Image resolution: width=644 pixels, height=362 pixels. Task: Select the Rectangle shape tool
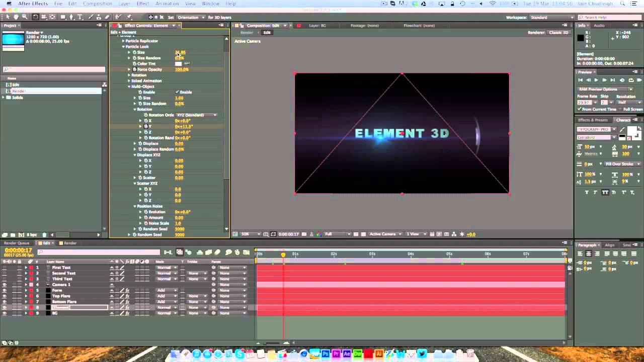click(63, 17)
